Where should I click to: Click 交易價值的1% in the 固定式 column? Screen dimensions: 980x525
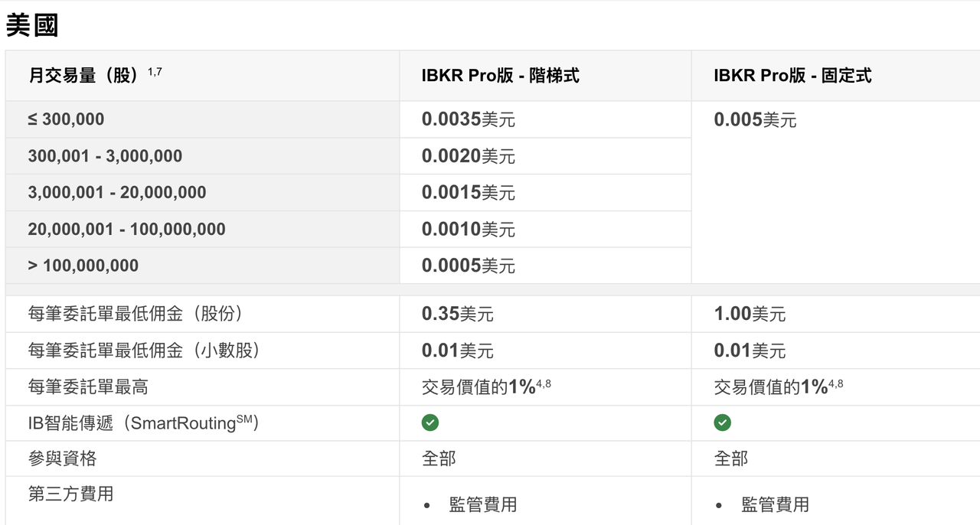pos(771,387)
